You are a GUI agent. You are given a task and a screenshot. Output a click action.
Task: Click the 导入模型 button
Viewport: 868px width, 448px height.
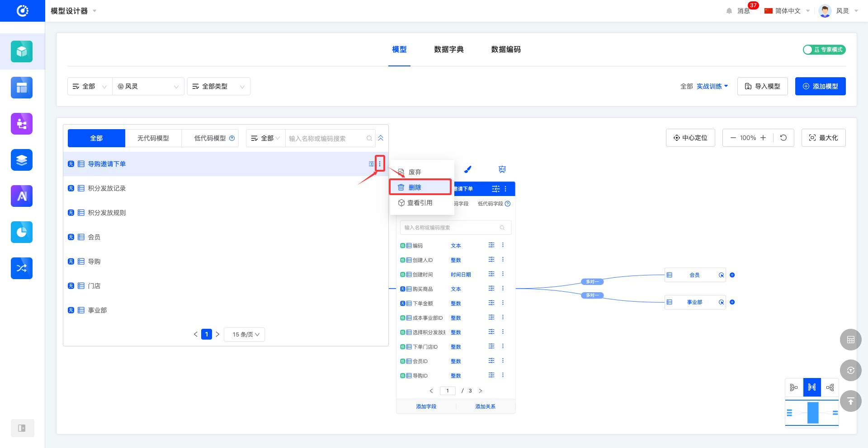tap(762, 86)
